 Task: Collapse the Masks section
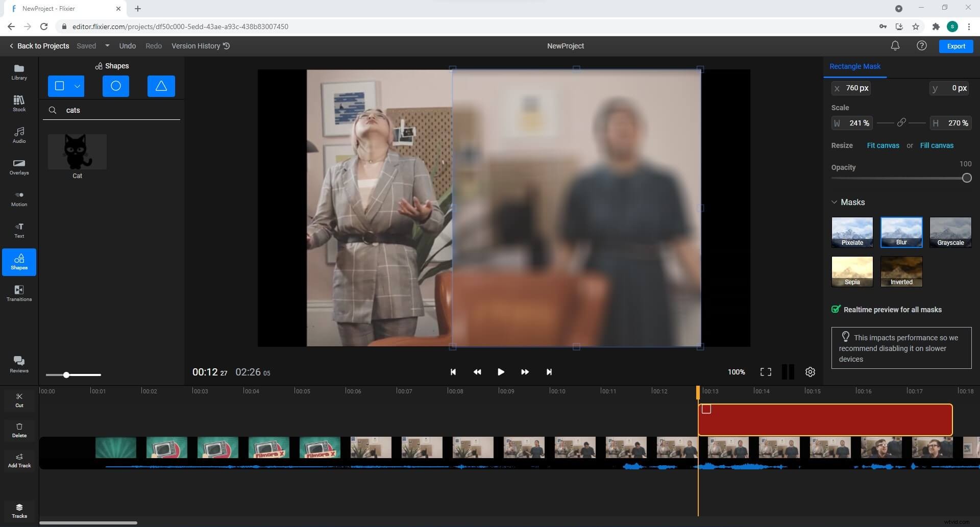(x=835, y=202)
